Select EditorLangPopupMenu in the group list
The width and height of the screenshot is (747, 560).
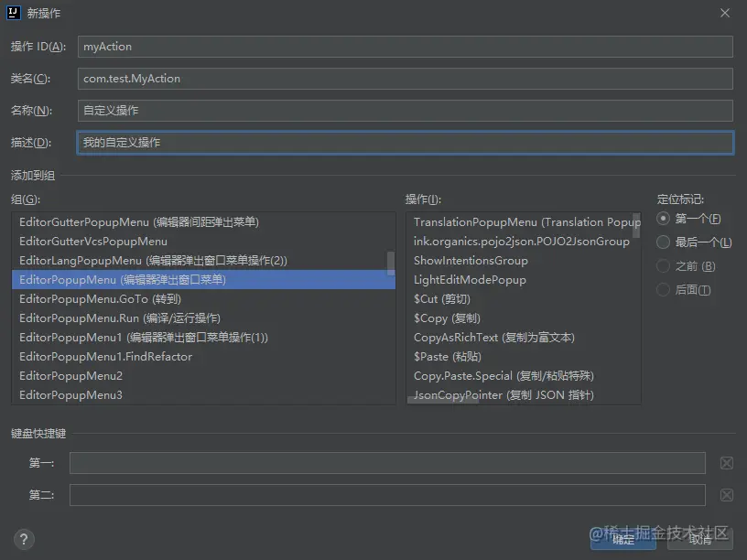click(203, 261)
